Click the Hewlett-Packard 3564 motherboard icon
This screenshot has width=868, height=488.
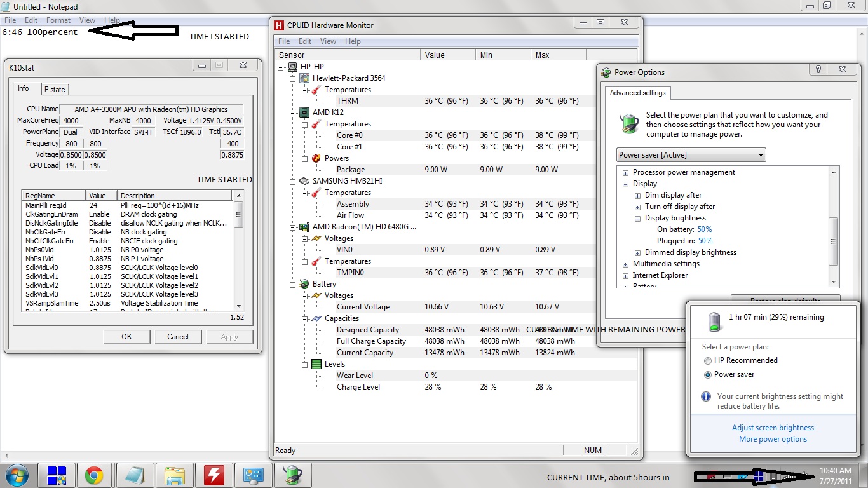click(x=304, y=78)
